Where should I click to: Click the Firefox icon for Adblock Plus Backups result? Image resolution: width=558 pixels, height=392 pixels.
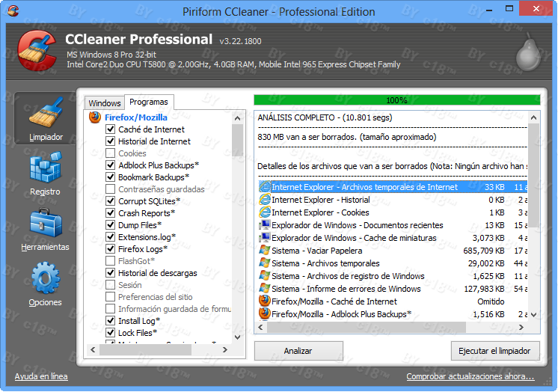265,314
